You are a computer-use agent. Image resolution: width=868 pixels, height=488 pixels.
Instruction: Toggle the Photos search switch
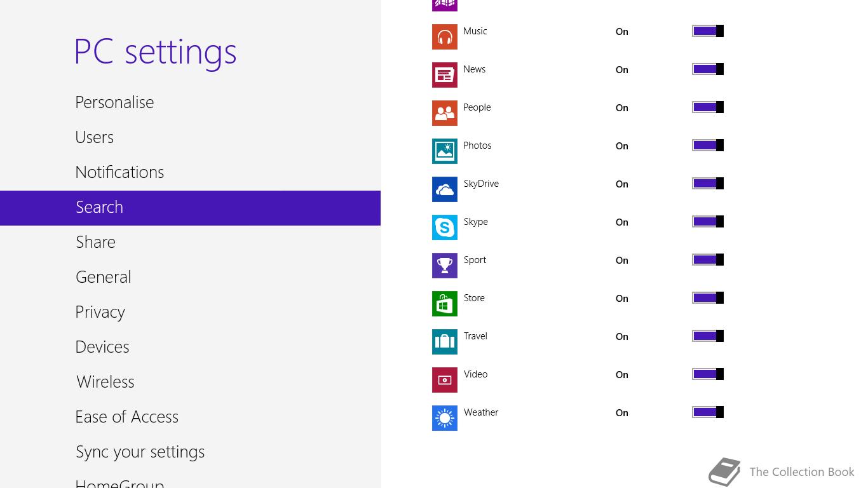(x=708, y=146)
